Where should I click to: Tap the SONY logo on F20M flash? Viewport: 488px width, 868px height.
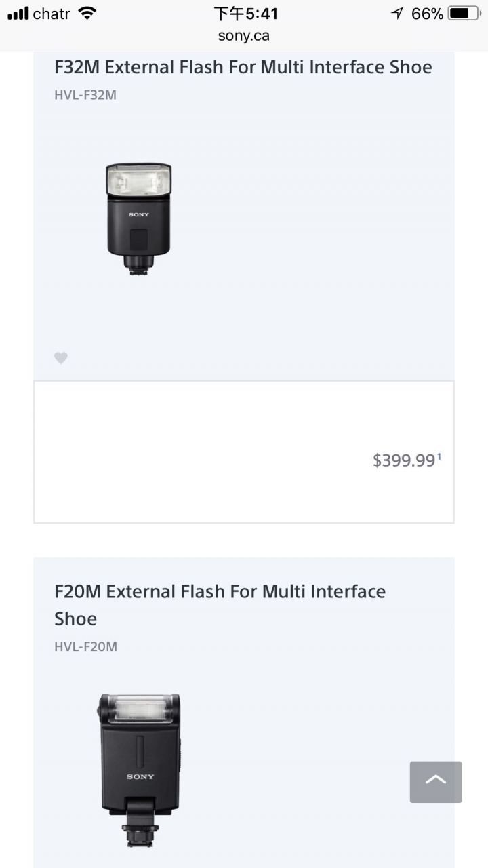click(140, 776)
